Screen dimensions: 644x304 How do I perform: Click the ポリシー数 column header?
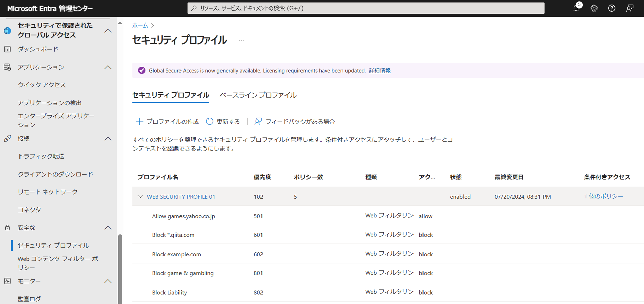[x=308, y=177]
